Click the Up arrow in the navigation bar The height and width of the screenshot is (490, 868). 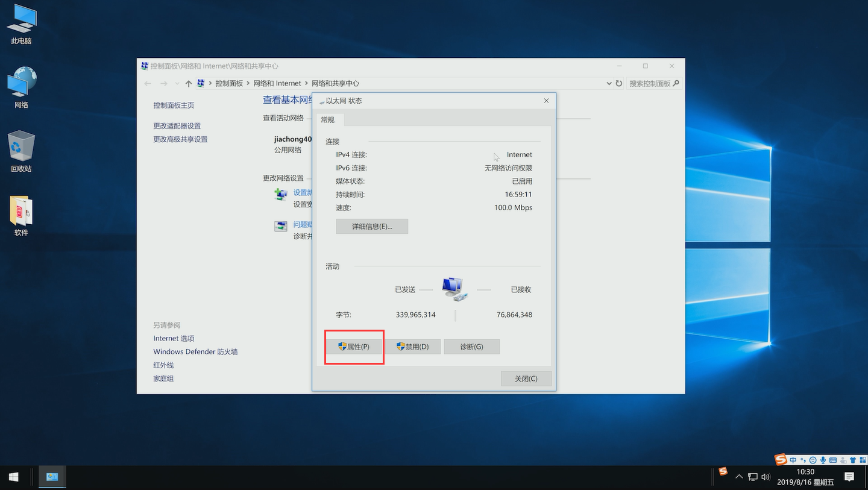pos(189,83)
